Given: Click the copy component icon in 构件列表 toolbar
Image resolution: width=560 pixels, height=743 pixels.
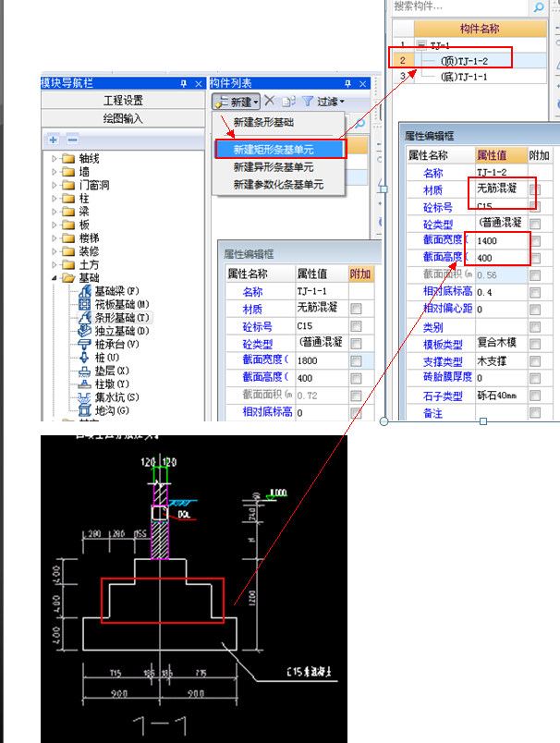Looking at the screenshot, I should point(288,101).
